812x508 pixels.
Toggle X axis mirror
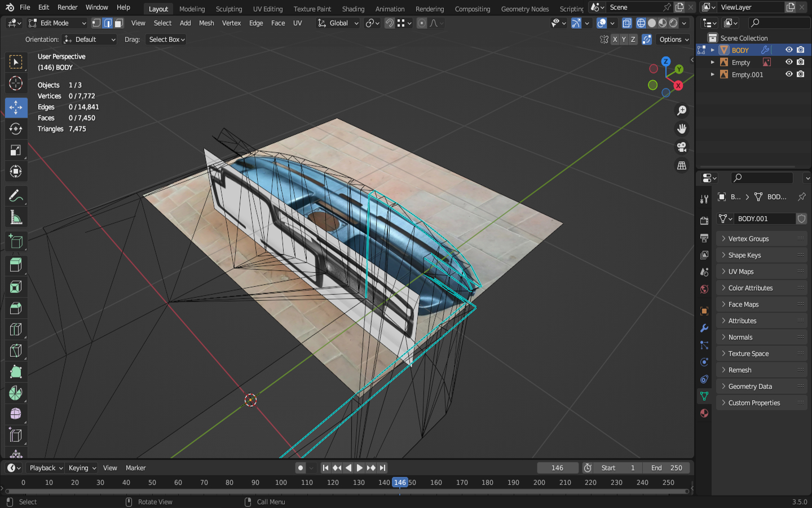(x=615, y=40)
